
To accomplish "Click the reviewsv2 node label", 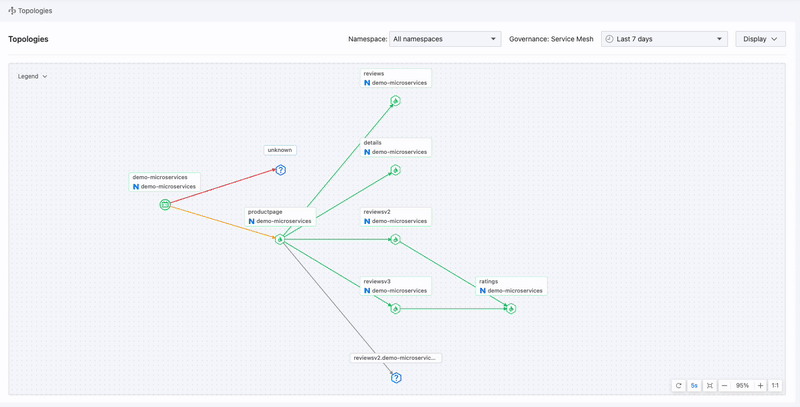I will [x=396, y=216].
